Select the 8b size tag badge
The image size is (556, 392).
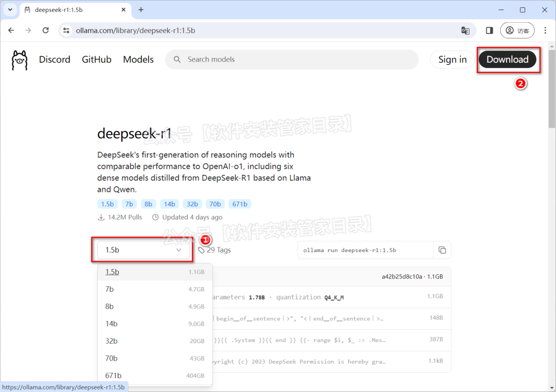(x=148, y=204)
